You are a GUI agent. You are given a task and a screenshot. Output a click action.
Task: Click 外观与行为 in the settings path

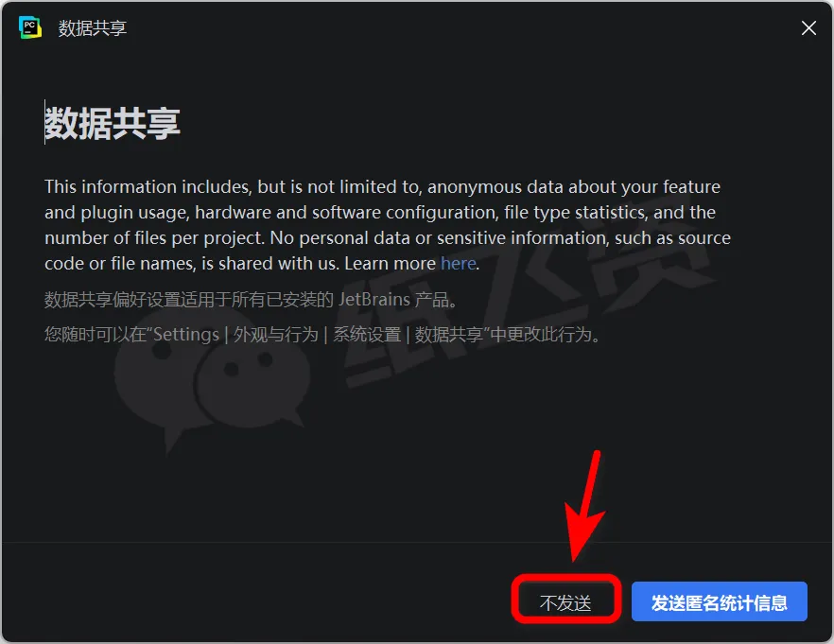275,335
